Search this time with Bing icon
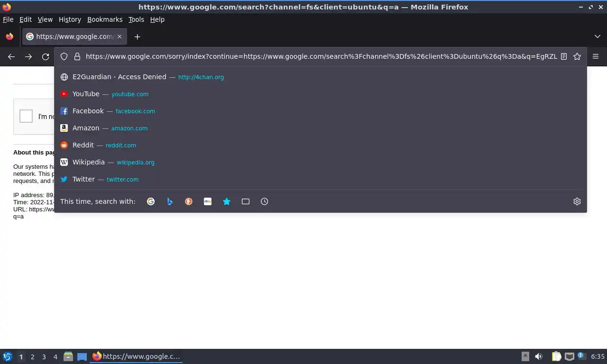Viewport: 607px width, 364px height. 170,201
